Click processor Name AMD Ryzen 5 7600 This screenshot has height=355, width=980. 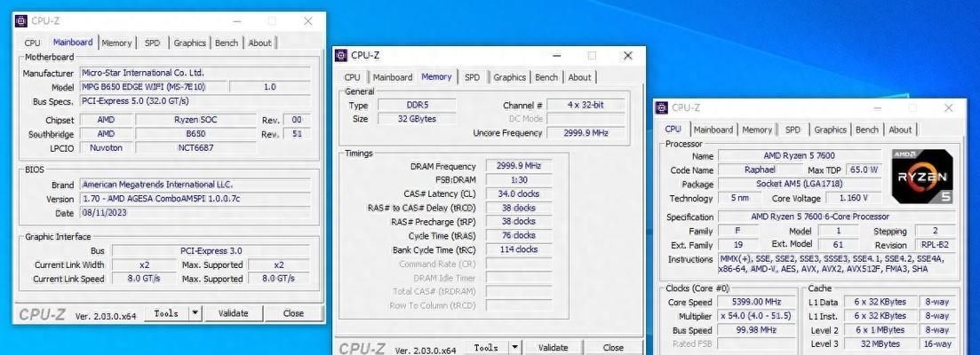[799, 155]
